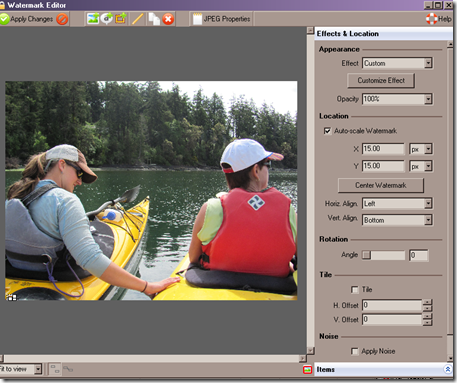Toggle Auto-scale Watermark checkbox

(328, 131)
